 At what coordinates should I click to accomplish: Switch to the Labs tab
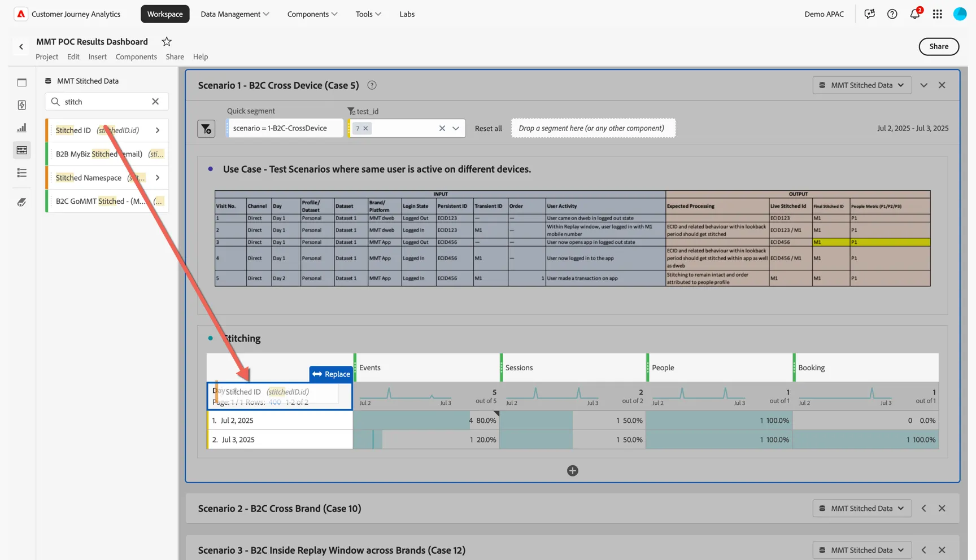[407, 14]
